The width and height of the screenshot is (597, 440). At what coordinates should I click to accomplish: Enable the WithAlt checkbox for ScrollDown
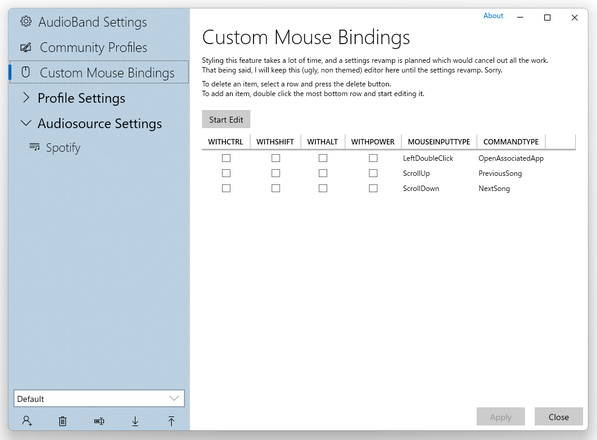click(323, 188)
